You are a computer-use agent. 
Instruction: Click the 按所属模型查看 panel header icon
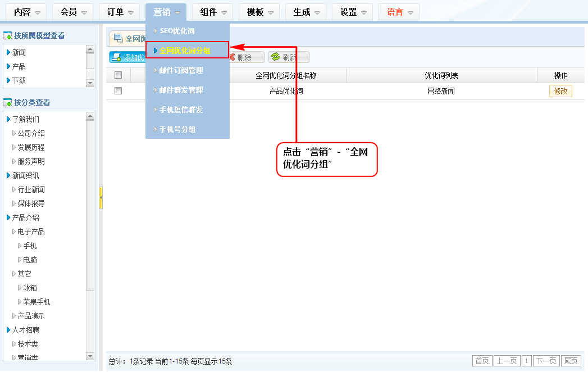pyautogui.click(x=8, y=36)
